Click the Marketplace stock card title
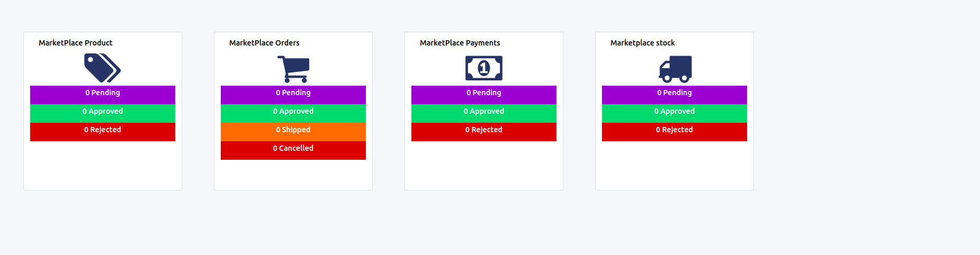The image size is (980, 255). [642, 43]
